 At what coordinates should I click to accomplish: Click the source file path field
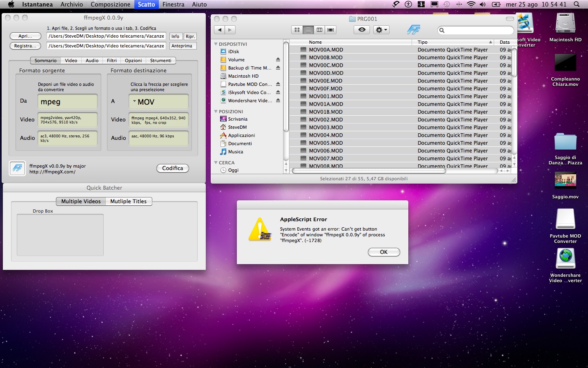tap(106, 36)
